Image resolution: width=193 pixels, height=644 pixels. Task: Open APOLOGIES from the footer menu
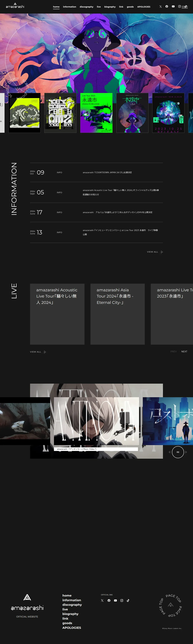coord(72,627)
